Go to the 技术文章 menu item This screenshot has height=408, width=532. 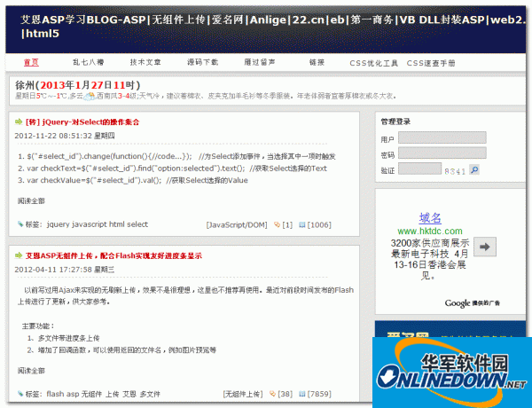point(145,63)
